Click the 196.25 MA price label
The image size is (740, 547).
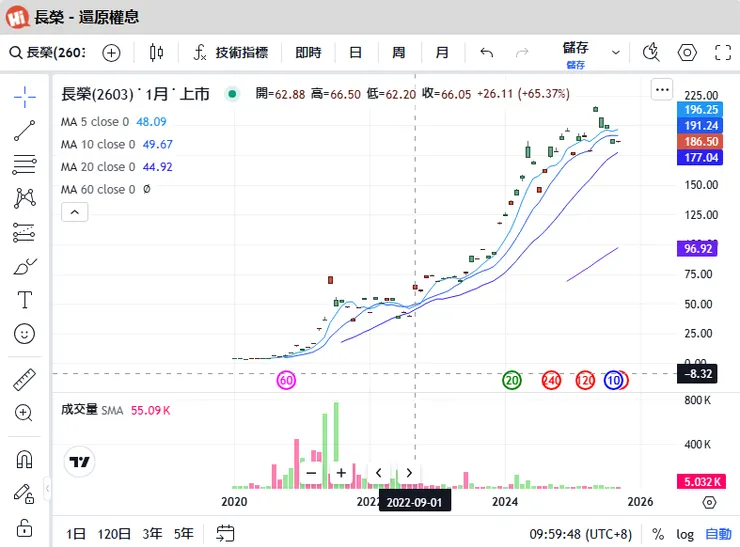point(700,109)
